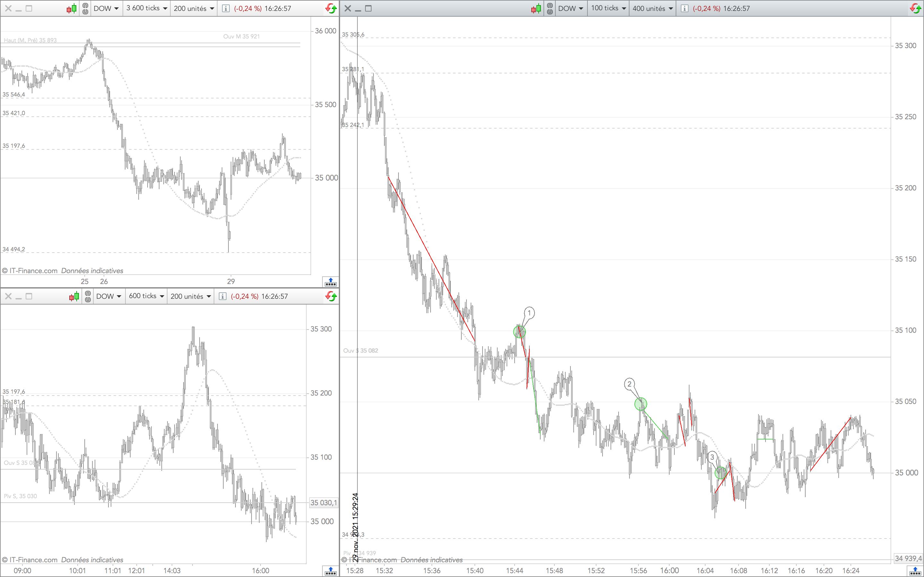The image size is (924, 577).
Task: Click annotation bubble labeled 1
Action: pos(529,313)
